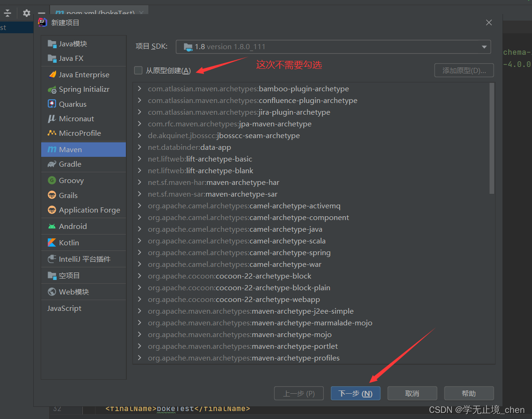Click the Web模块 globe icon
This screenshot has width=532, height=419.
point(52,292)
